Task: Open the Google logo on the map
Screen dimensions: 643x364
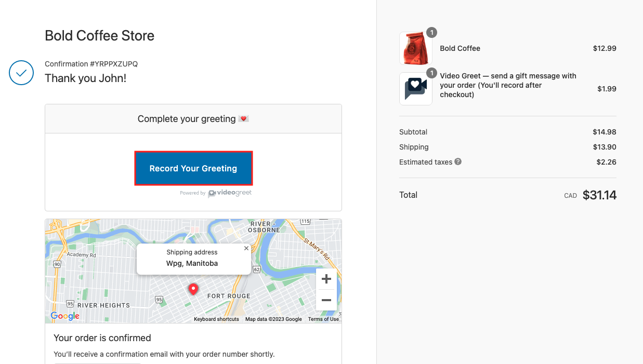Action: 65,316
